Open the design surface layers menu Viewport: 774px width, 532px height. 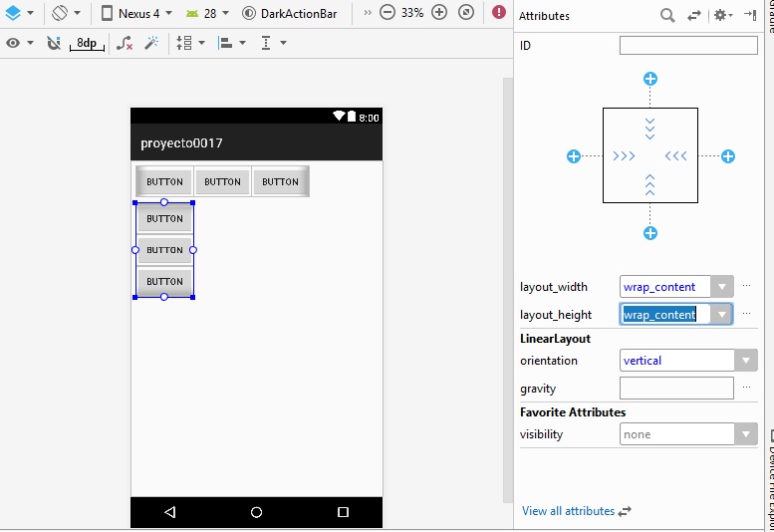(14, 13)
